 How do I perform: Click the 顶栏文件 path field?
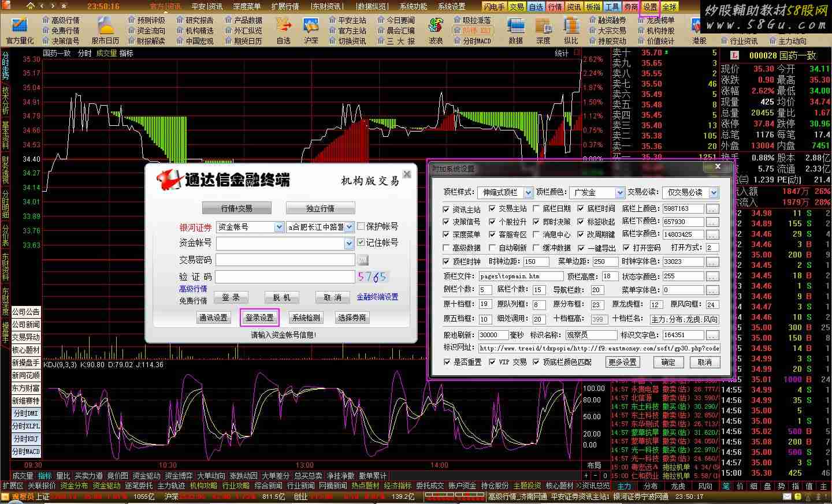(x=521, y=277)
